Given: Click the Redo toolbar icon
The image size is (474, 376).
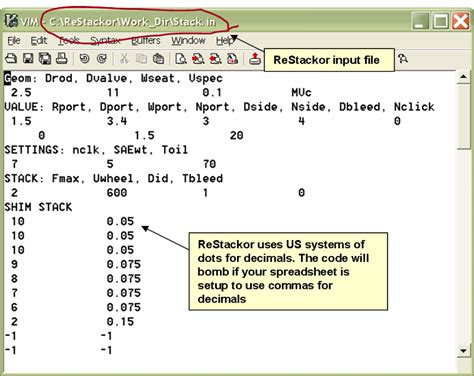Looking at the screenshot, I should tap(102, 59).
